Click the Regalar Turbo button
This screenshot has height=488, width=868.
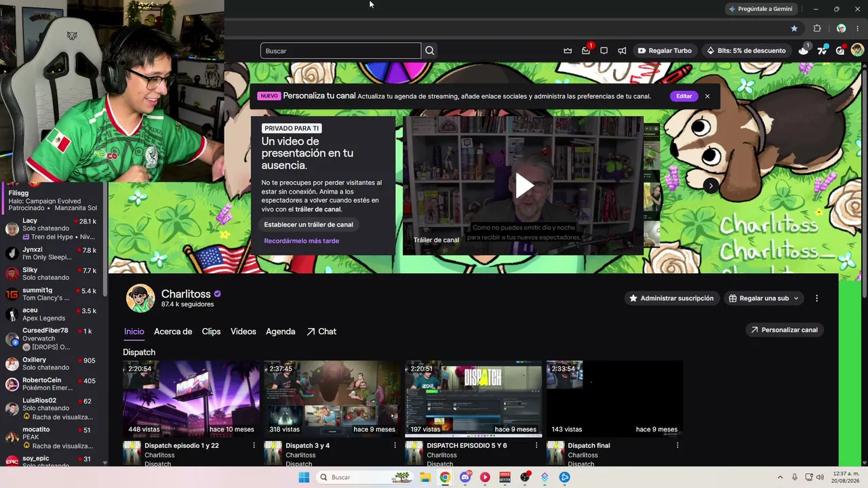665,51
